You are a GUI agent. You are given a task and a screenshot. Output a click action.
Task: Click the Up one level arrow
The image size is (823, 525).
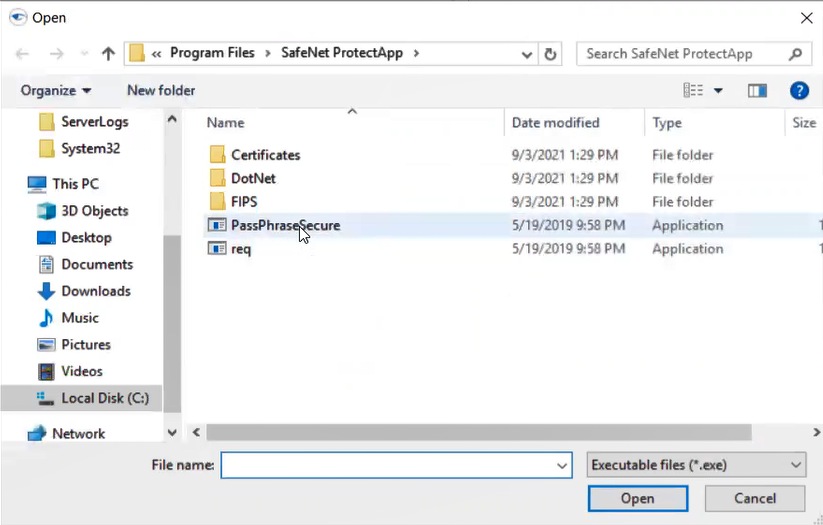point(108,54)
